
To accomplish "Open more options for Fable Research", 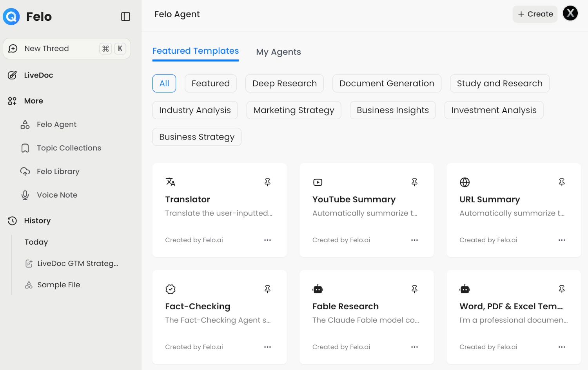I will (415, 347).
